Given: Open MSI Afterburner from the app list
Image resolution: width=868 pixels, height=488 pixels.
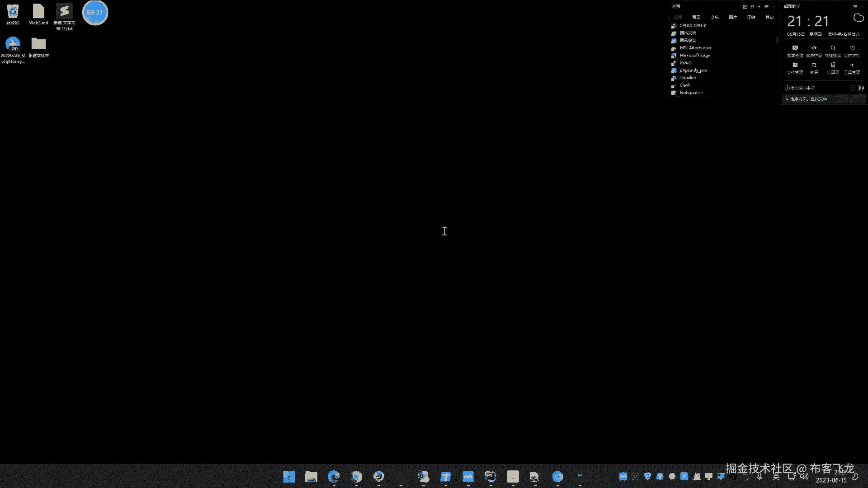Looking at the screenshot, I should [695, 48].
